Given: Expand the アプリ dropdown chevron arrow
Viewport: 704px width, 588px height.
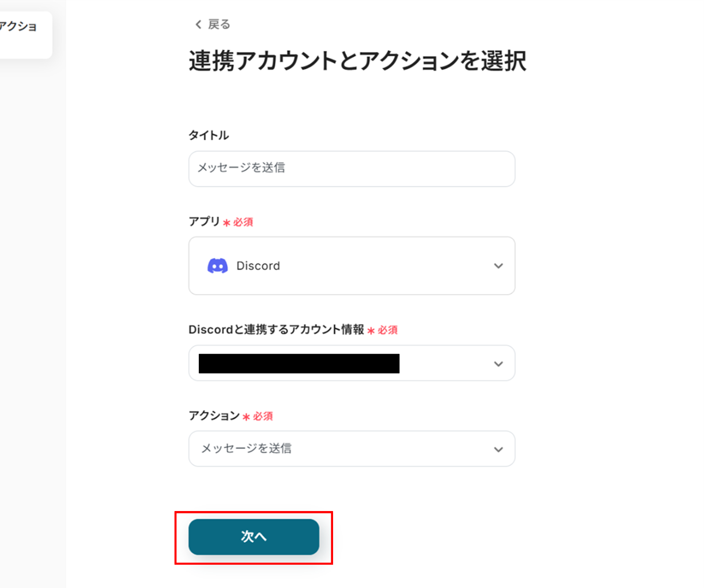Looking at the screenshot, I should tap(498, 266).
